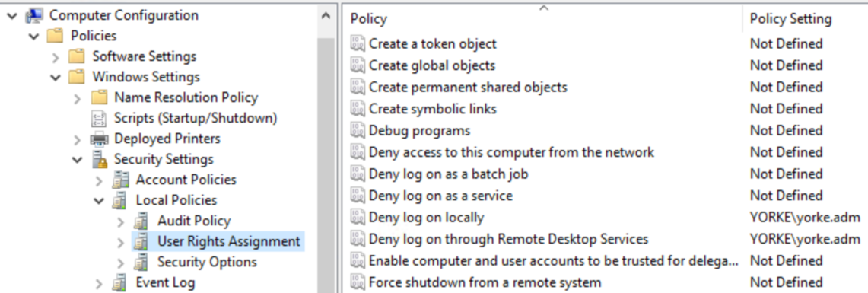Click the Windows Settings folder icon
This screenshot has width=868, height=293.
pyautogui.click(x=77, y=77)
